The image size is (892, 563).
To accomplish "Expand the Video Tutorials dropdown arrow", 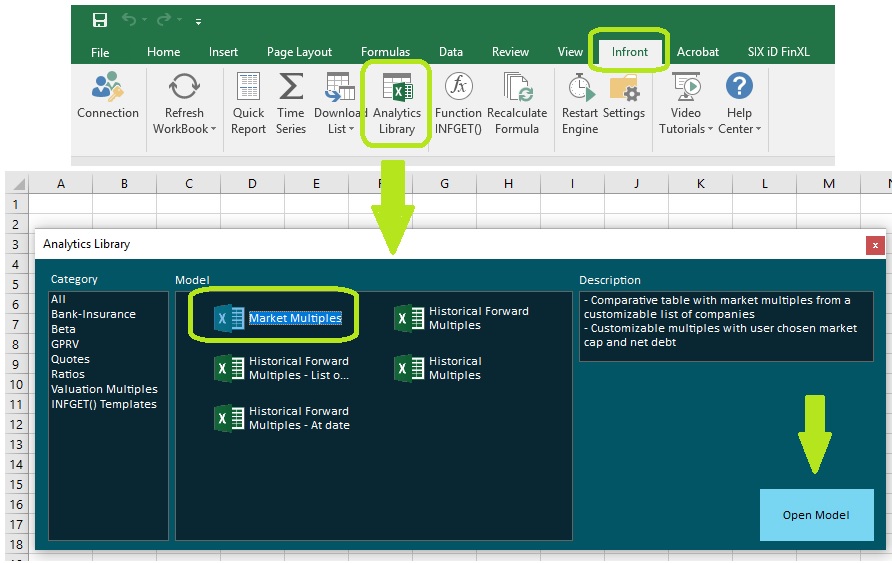I will point(710,129).
